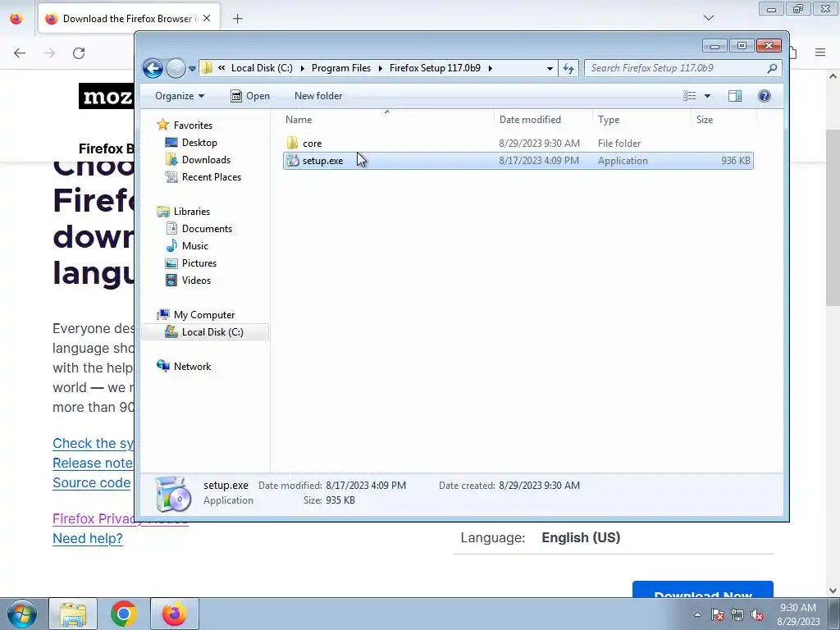840x630 pixels.
Task: Open Videos library
Action: 188,281
